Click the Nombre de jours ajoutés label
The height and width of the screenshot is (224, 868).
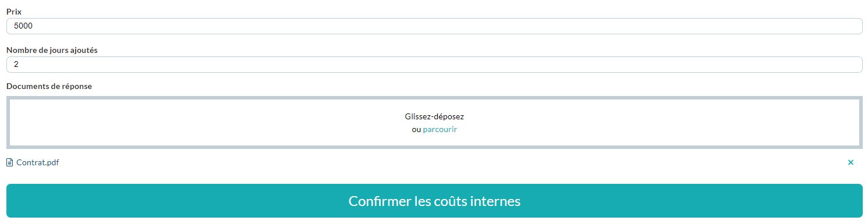[x=52, y=50]
